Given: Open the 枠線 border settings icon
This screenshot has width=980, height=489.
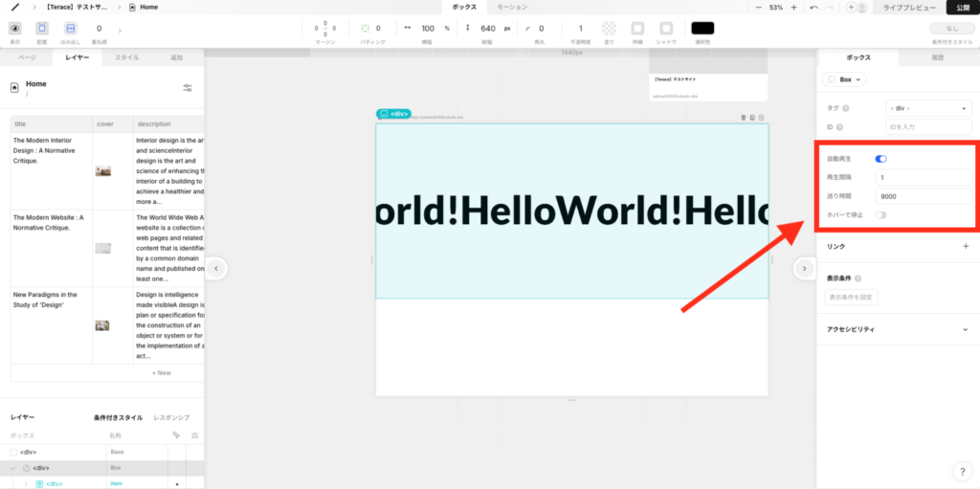Looking at the screenshot, I should (x=637, y=29).
